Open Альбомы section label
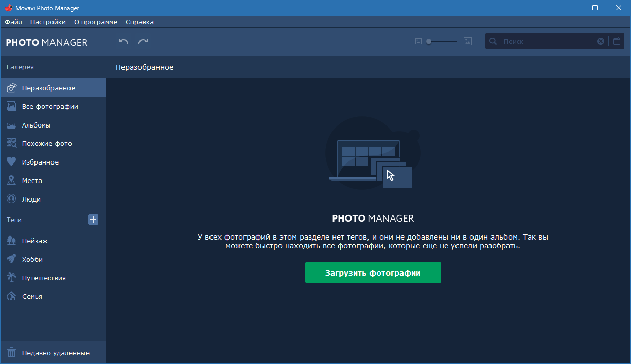 coord(36,125)
